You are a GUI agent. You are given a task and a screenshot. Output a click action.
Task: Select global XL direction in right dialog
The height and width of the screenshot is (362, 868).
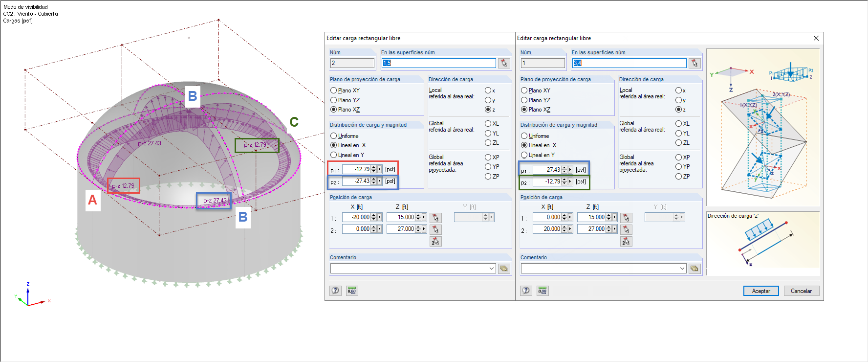click(678, 124)
